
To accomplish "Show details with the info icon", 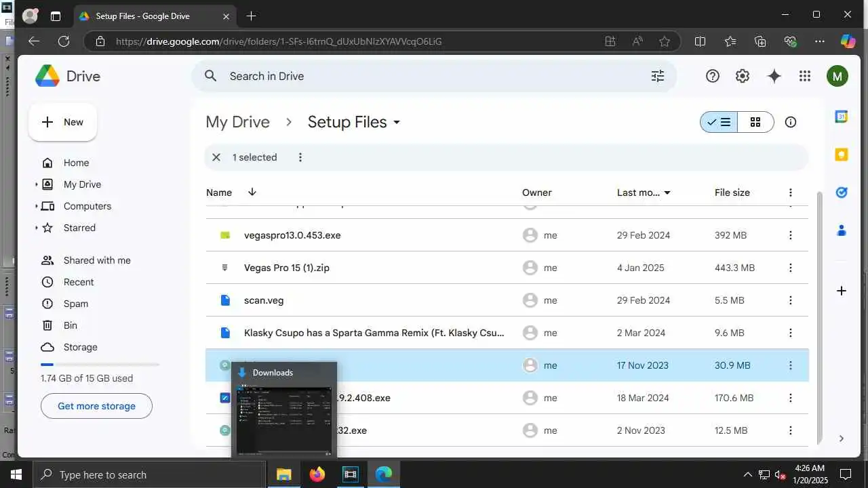I will [x=790, y=122].
